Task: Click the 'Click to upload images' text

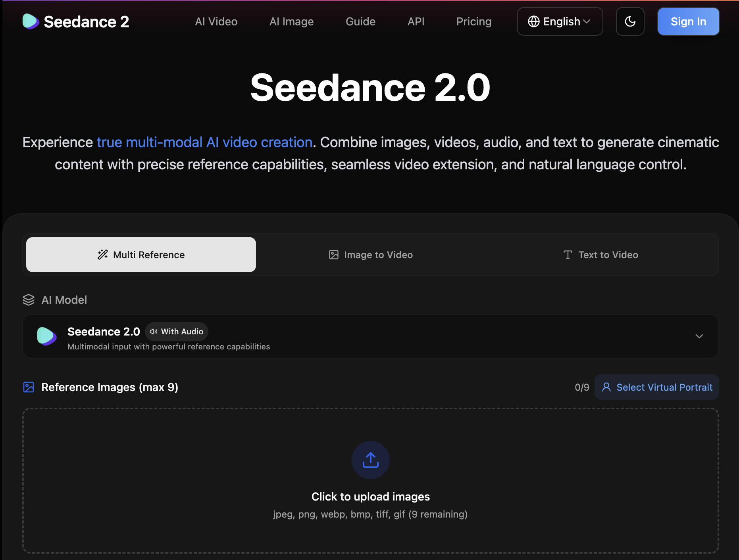Action: pyautogui.click(x=371, y=497)
